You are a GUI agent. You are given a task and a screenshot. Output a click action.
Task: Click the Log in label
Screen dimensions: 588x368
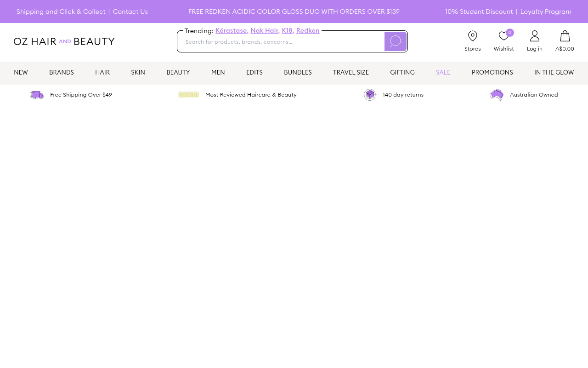(535, 49)
